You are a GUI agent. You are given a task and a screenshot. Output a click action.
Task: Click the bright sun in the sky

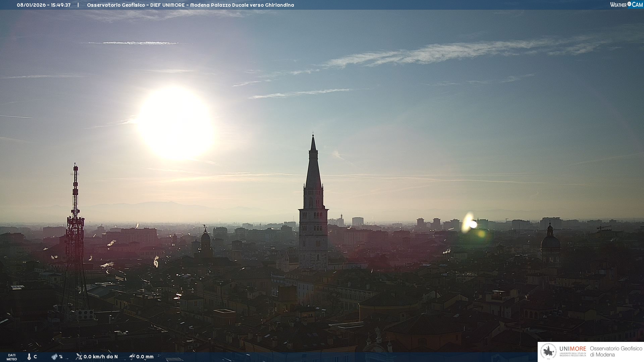click(x=176, y=122)
